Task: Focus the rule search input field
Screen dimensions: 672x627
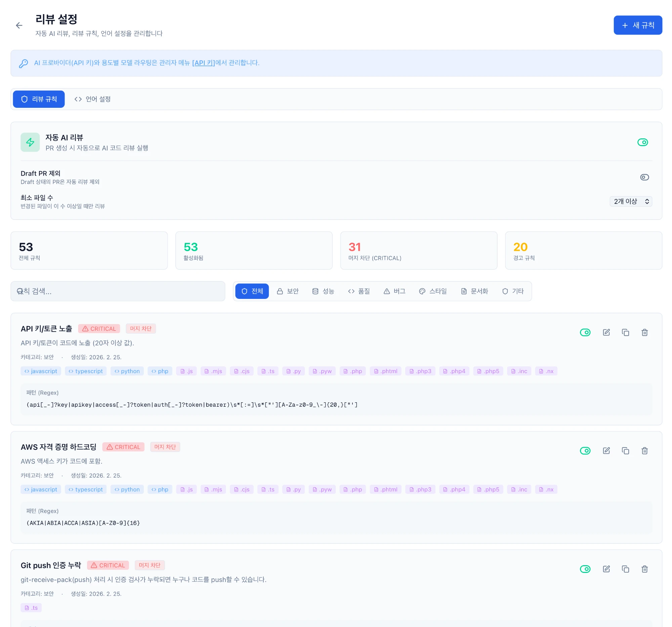Action: [118, 291]
